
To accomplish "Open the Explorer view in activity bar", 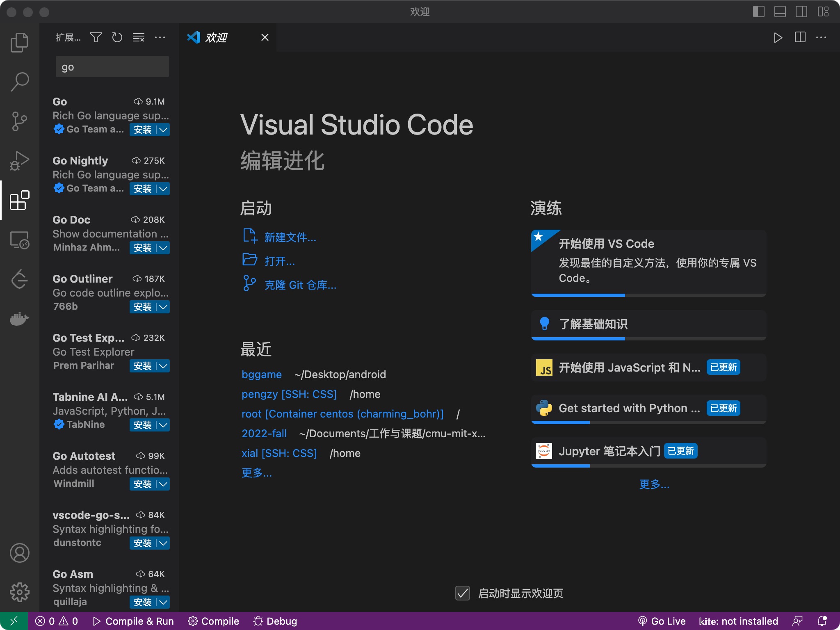I will [x=19, y=43].
